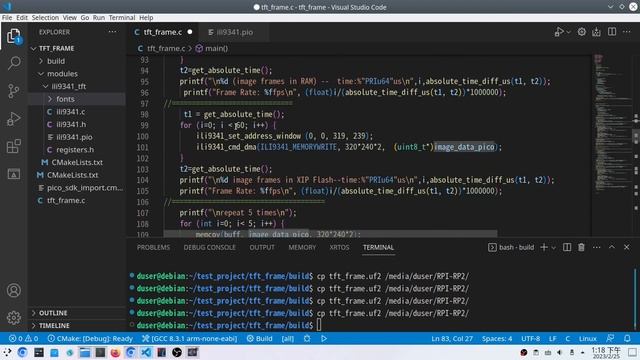The image size is (640, 360).
Task: Open notifications bell in status bar
Action: click(x=627, y=338)
